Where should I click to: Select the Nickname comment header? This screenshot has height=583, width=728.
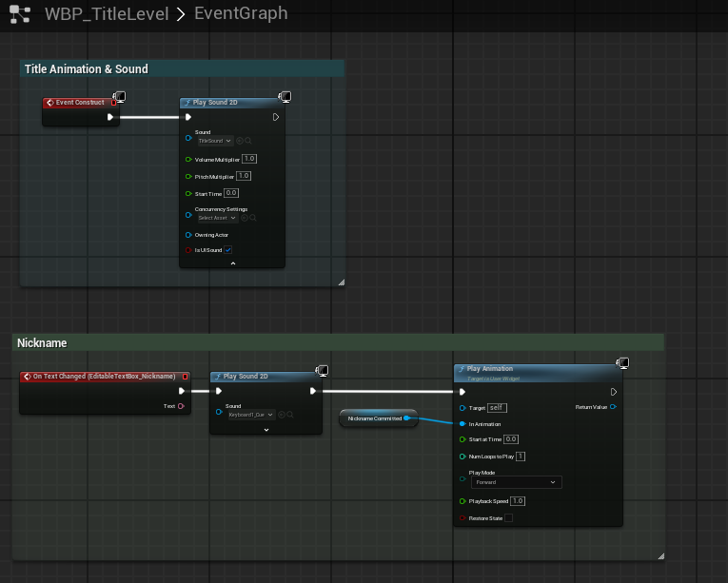click(x=338, y=342)
